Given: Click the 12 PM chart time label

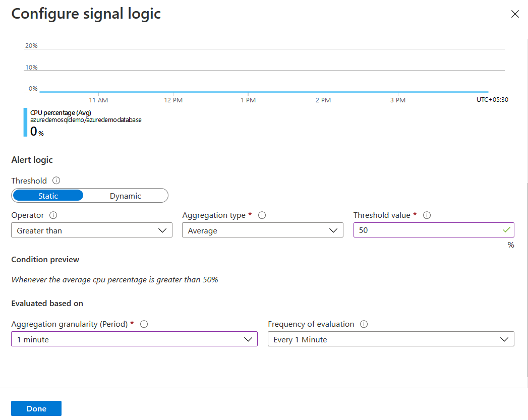Looking at the screenshot, I should coord(173,100).
